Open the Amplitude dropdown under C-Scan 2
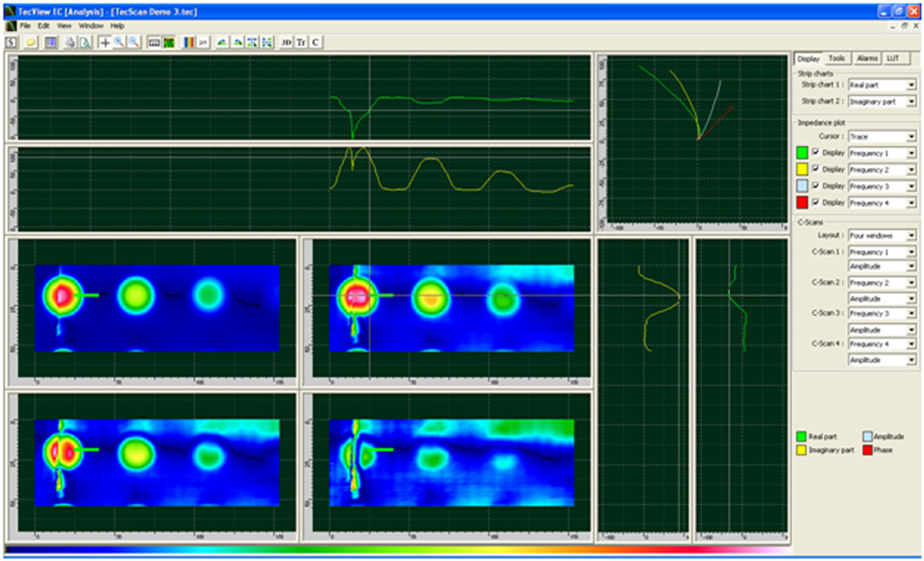This screenshot has width=924, height=561. (882, 299)
